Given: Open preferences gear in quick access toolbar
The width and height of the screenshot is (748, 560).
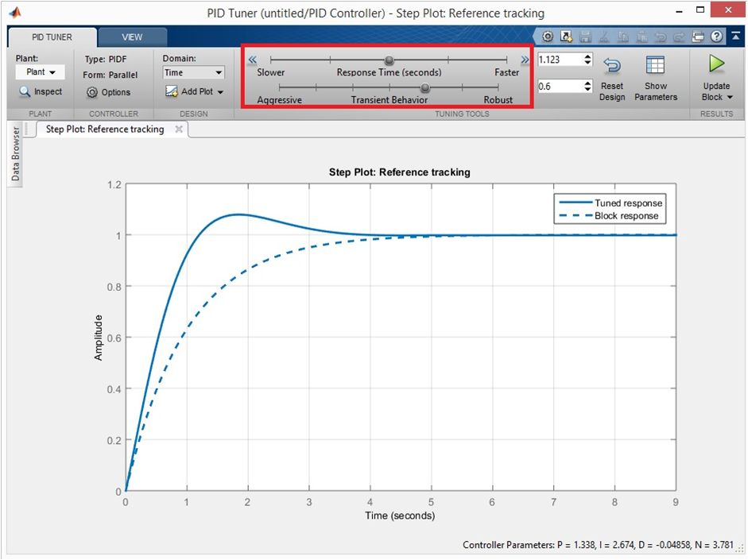Looking at the screenshot, I should tap(548, 37).
